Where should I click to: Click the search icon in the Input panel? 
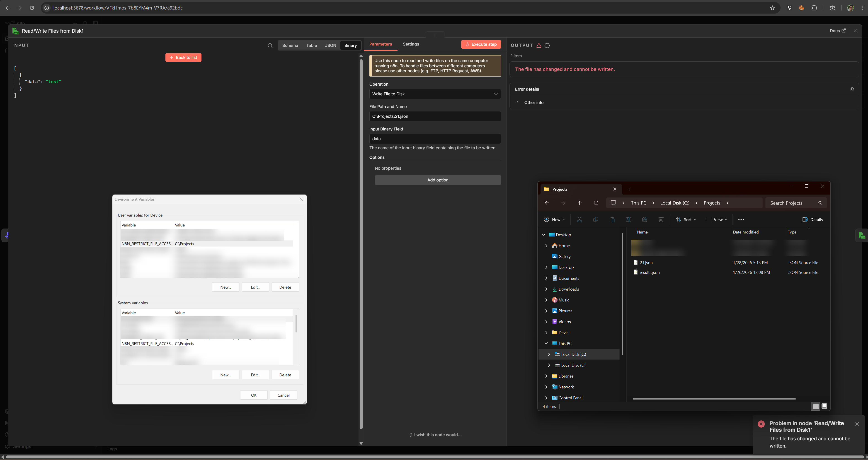(x=270, y=46)
